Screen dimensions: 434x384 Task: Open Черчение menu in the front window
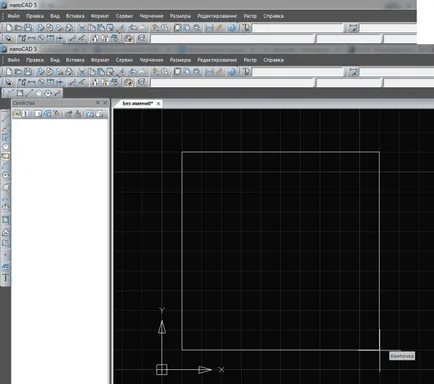click(x=151, y=60)
